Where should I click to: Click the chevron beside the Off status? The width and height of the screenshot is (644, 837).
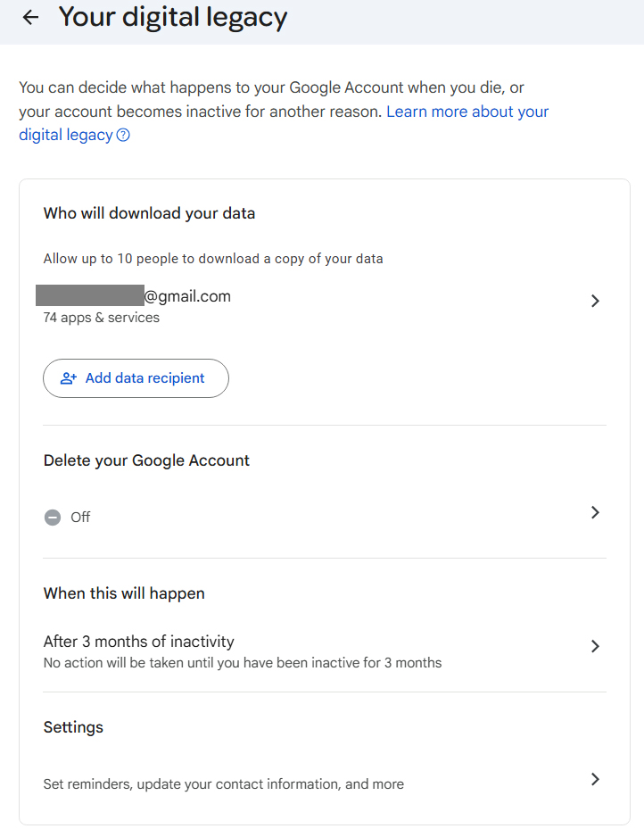click(x=595, y=512)
